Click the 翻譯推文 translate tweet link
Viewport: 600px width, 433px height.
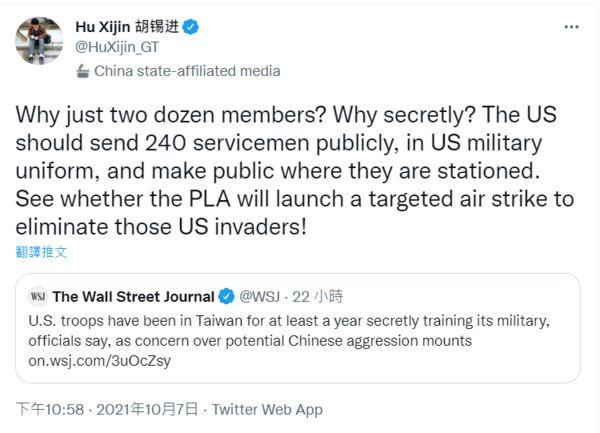tap(42, 252)
